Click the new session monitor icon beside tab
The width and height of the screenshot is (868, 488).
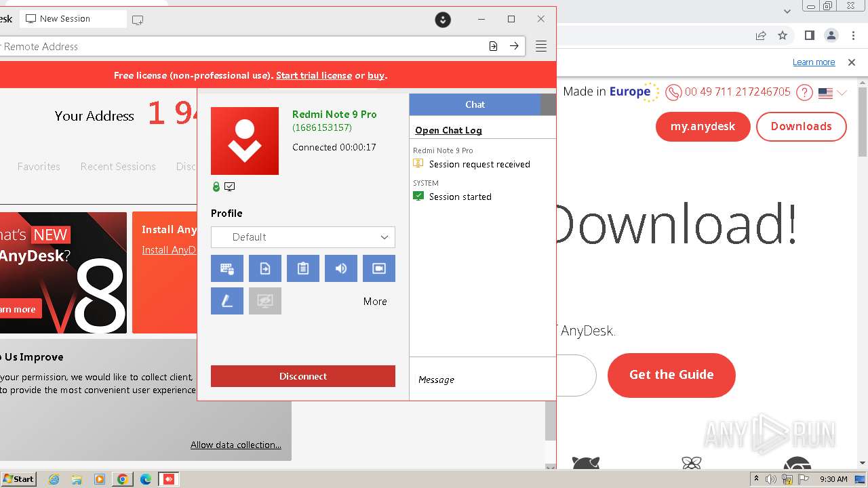tap(138, 20)
